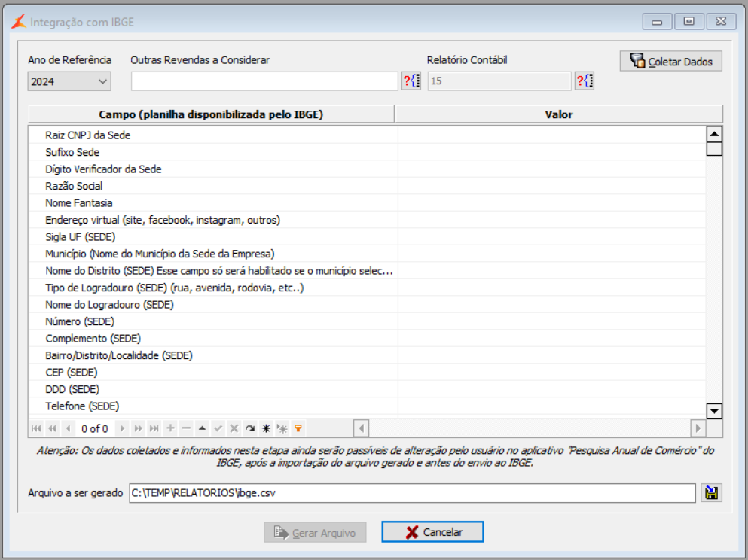748x560 pixels.
Task: Jump to next page of records
Action: click(138, 428)
